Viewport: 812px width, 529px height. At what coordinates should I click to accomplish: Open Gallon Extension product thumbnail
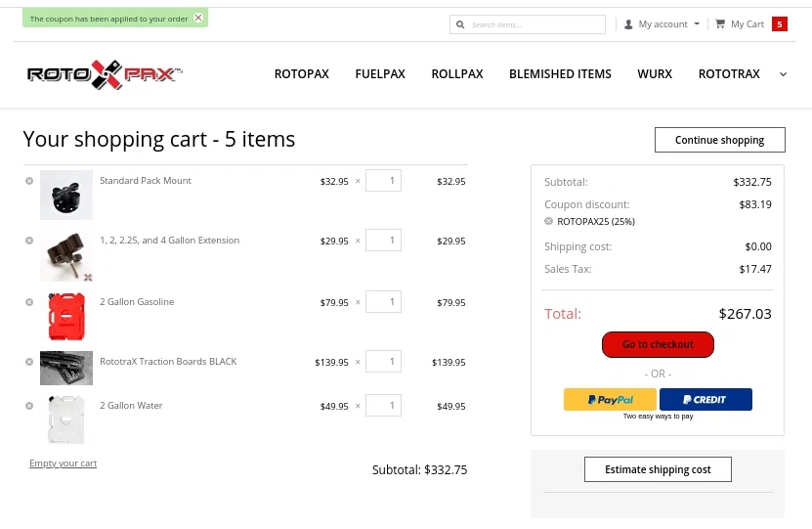[x=66, y=255]
